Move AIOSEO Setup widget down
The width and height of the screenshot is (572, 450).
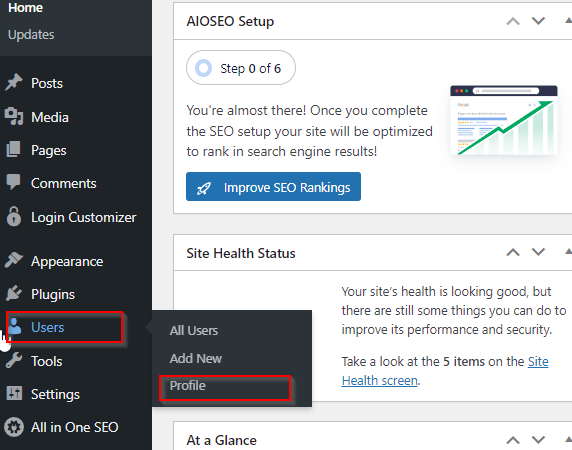click(x=538, y=21)
